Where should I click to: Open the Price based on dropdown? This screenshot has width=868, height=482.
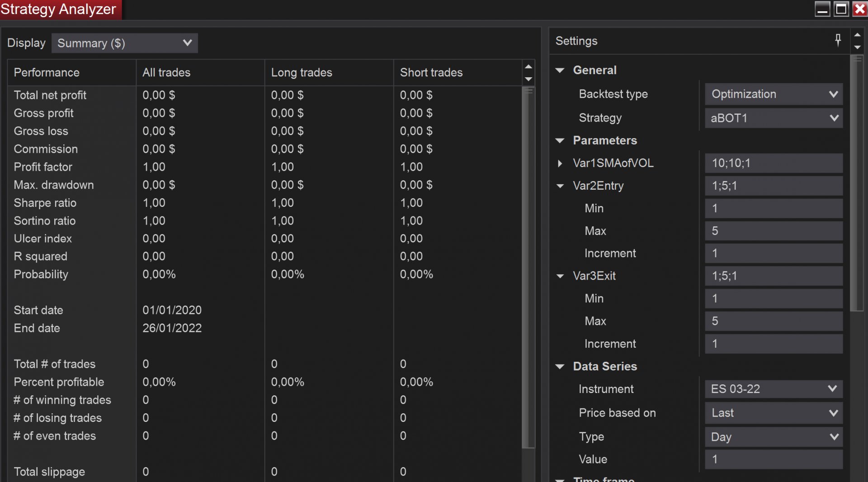click(x=774, y=413)
